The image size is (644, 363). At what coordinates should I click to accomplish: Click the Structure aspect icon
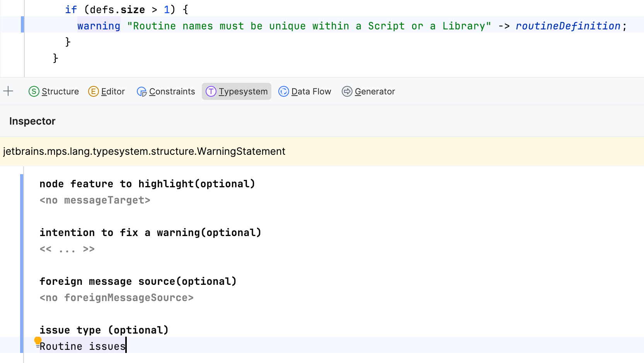click(34, 91)
